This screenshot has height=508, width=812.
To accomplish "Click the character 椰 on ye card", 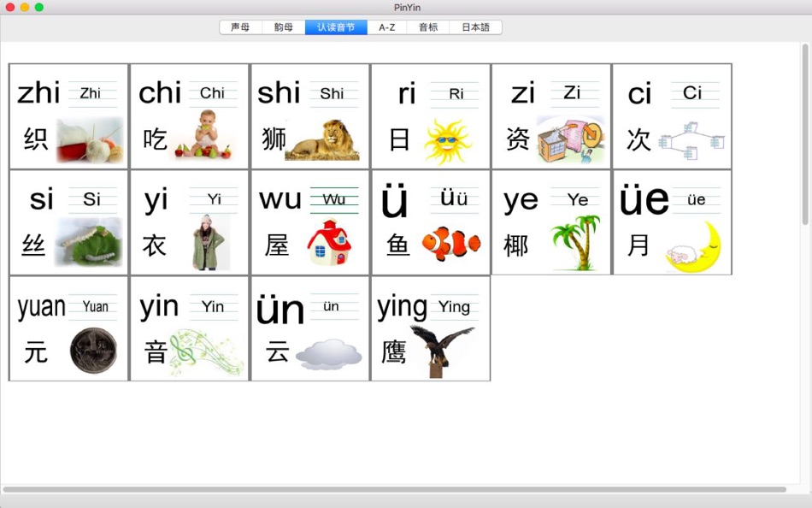I will pos(516,245).
